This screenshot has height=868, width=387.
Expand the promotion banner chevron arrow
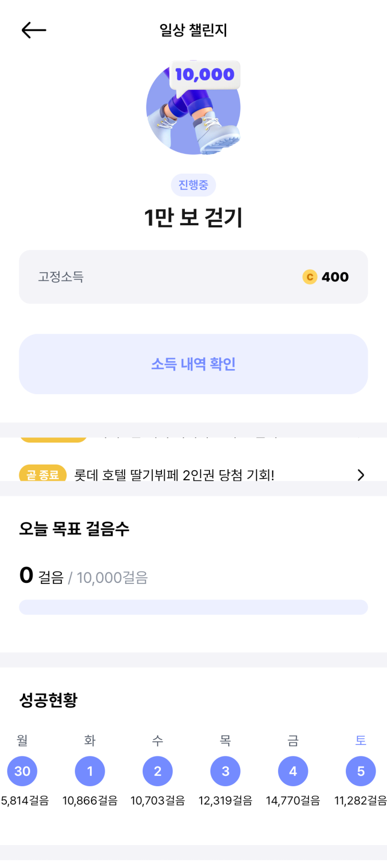point(360,475)
